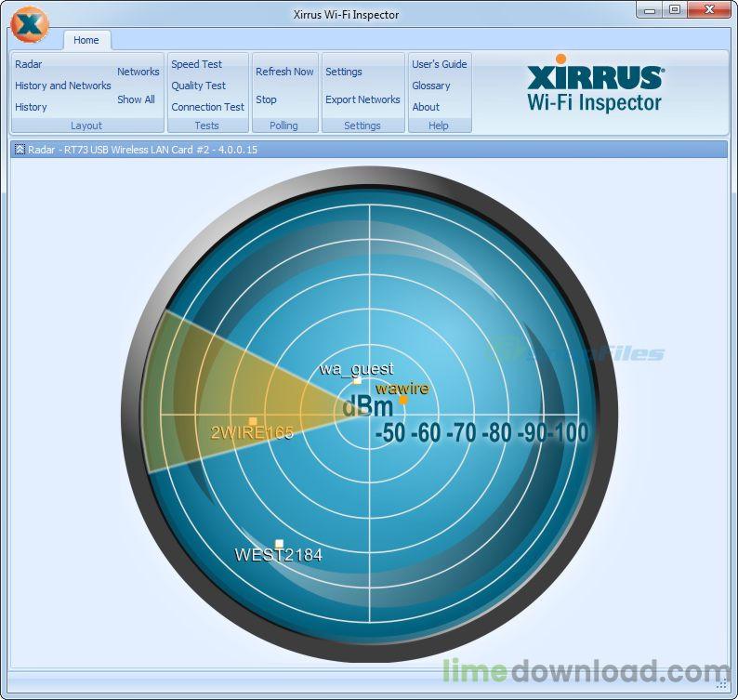The height and width of the screenshot is (700, 738).
Task: Restore the Wi-Fi Inspector window size
Action: [675, 10]
